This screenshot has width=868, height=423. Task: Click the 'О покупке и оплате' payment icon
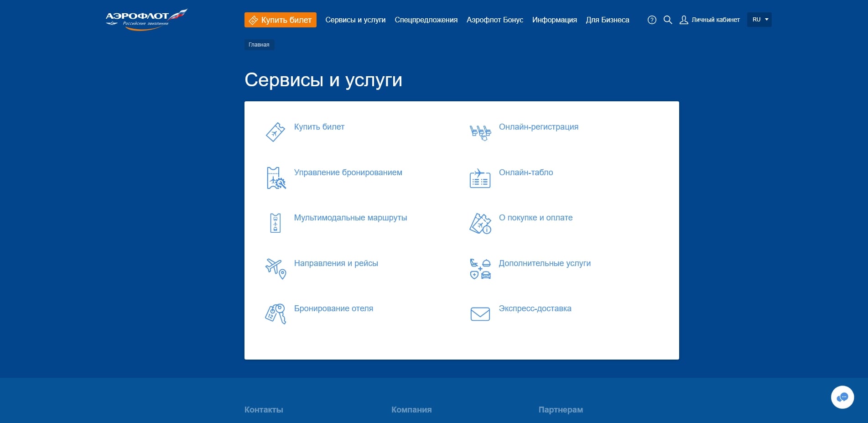[x=479, y=223]
